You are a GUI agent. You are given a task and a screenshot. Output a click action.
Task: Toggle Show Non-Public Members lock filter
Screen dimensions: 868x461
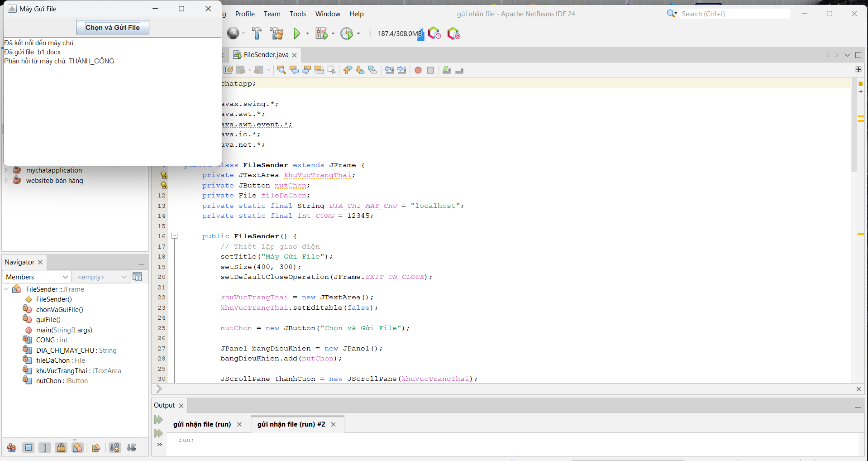click(x=61, y=448)
